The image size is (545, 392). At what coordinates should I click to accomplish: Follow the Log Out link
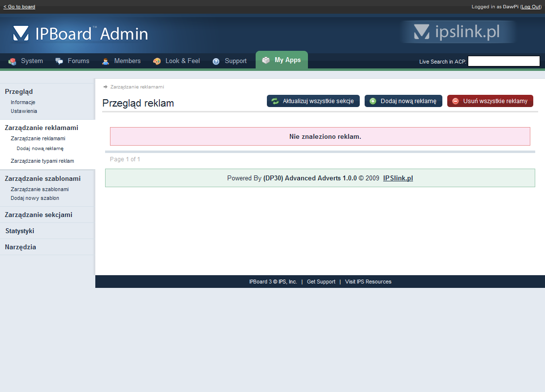click(531, 7)
